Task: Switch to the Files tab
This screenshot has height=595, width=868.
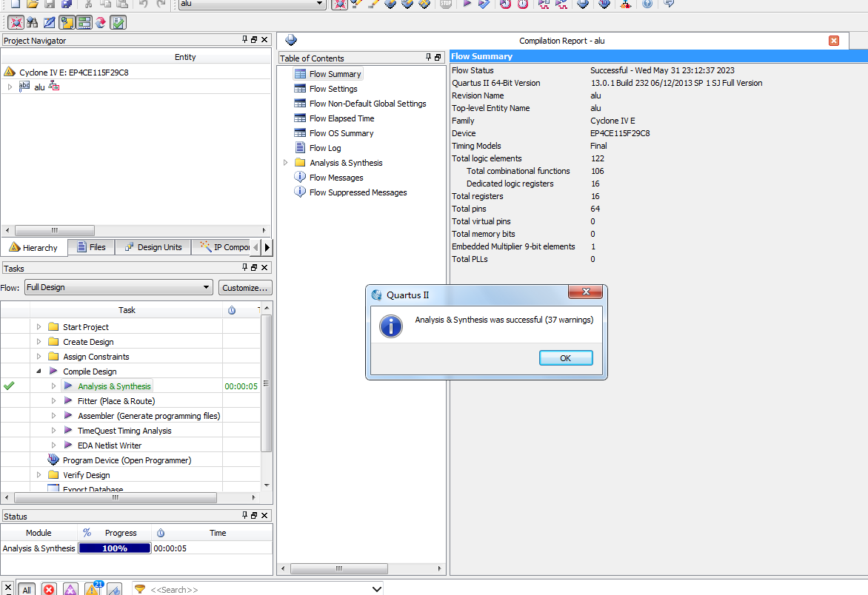Action: (x=91, y=247)
